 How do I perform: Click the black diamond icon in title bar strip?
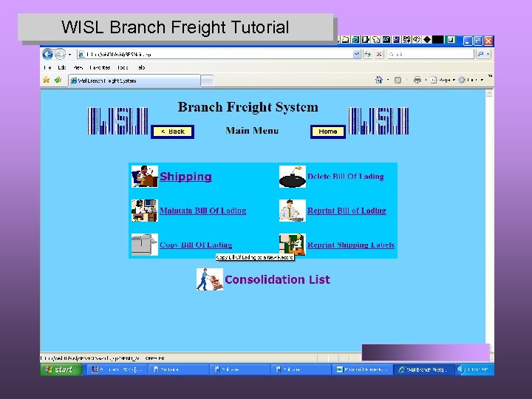[x=428, y=40]
